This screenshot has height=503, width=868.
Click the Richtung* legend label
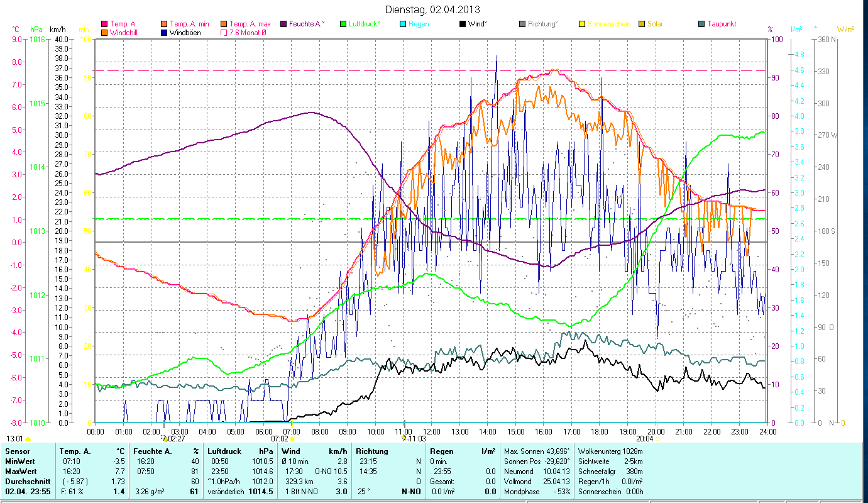pos(542,25)
